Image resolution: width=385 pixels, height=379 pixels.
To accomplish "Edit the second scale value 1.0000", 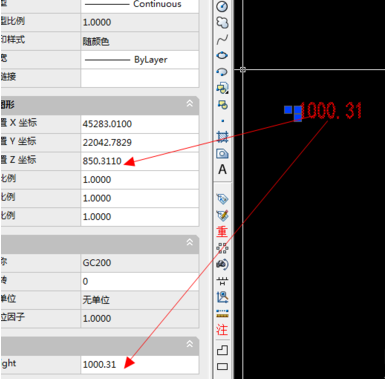I will pos(140,198).
